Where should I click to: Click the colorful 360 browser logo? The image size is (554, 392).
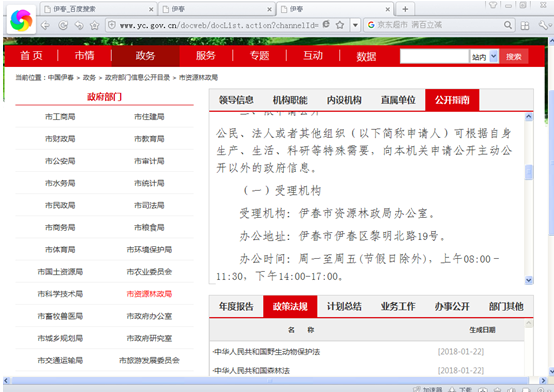[21, 20]
